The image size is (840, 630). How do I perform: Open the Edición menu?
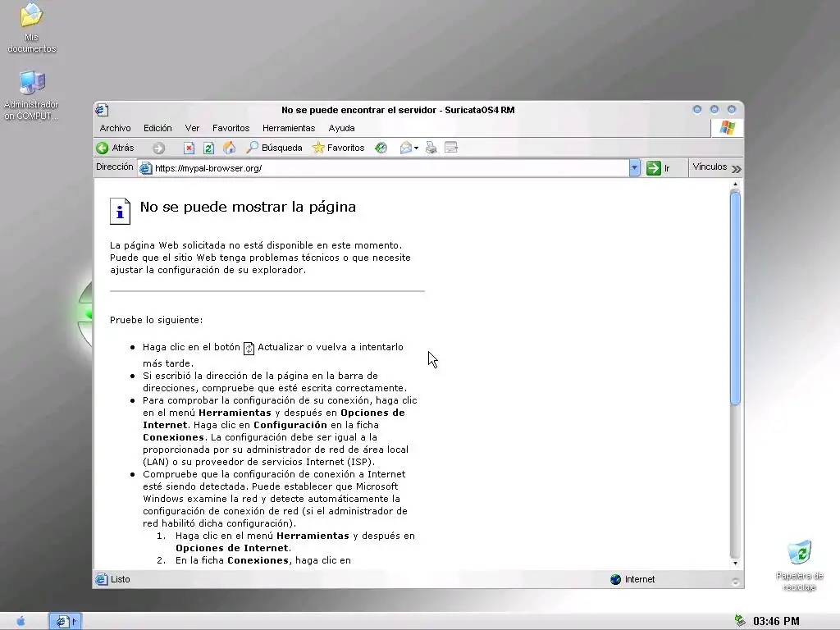[157, 128]
